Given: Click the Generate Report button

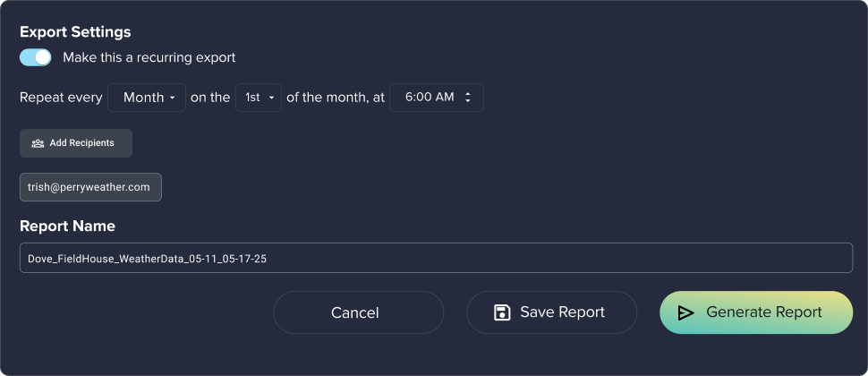Looking at the screenshot, I should pyautogui.click(x=756, y=312).
